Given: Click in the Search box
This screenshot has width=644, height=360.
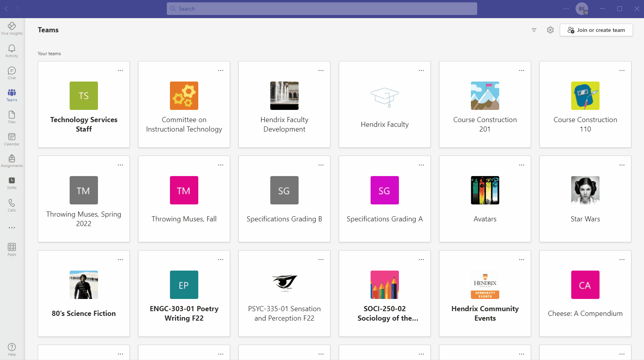Looking at the screenshot, I should tap(322, 9).
